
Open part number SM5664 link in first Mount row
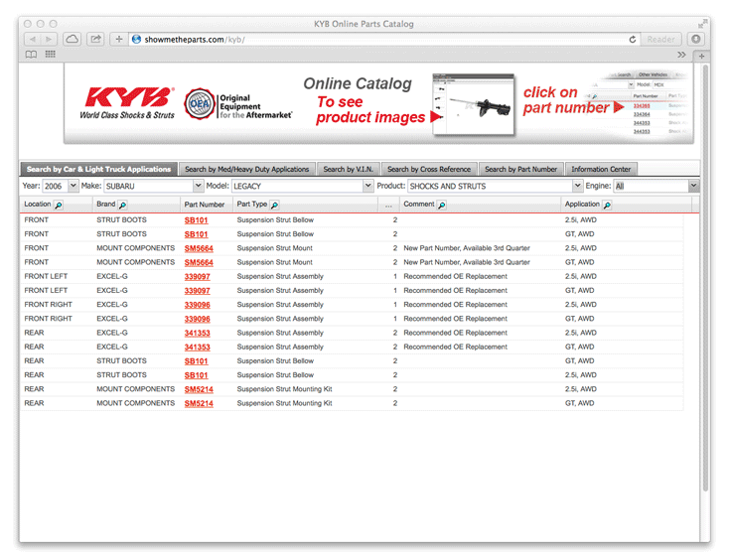(198, 248)
